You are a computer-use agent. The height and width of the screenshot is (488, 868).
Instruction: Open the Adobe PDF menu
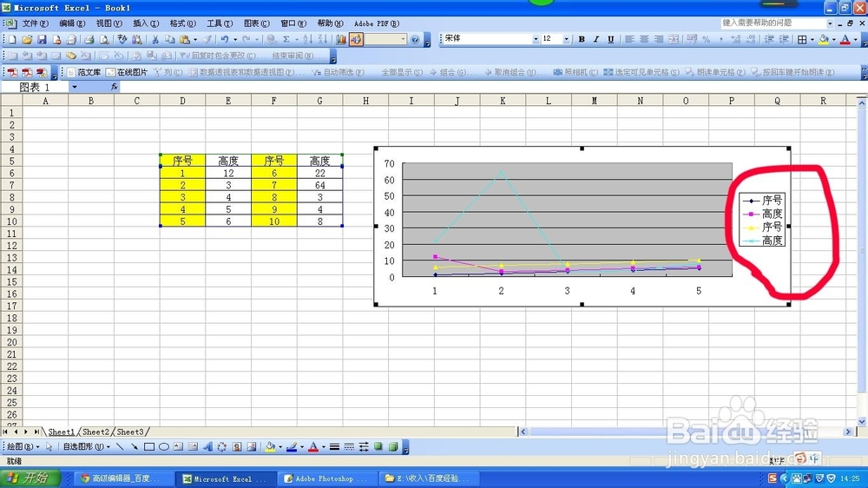(x=377, y=23)
